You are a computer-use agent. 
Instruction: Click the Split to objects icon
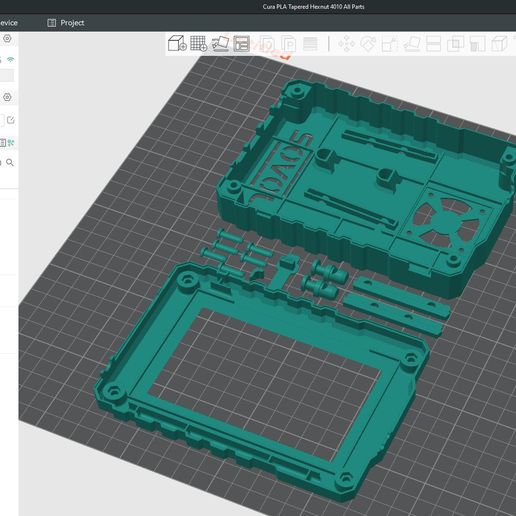click(267, 44)
